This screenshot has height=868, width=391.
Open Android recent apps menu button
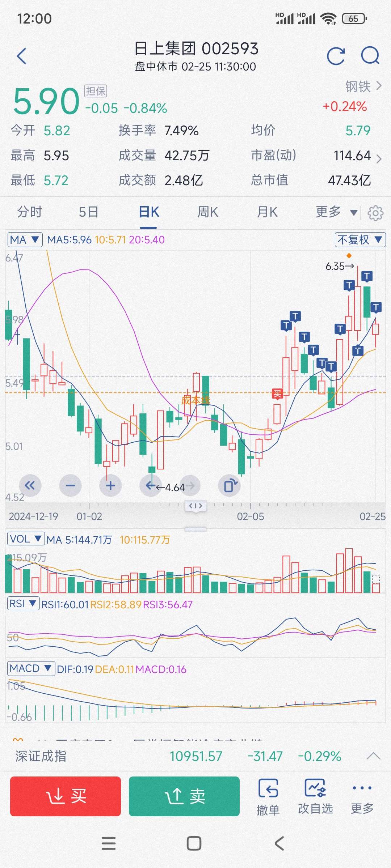click(109, 843)
